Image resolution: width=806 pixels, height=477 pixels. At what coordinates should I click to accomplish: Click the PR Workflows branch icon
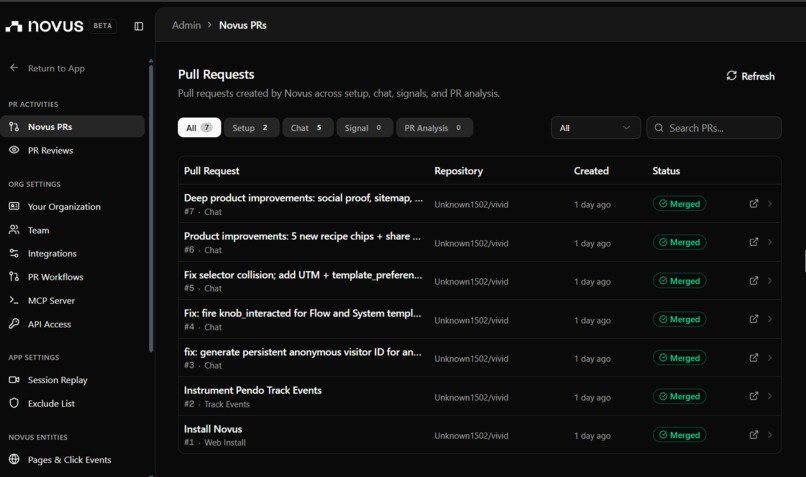tap(14, 277)
